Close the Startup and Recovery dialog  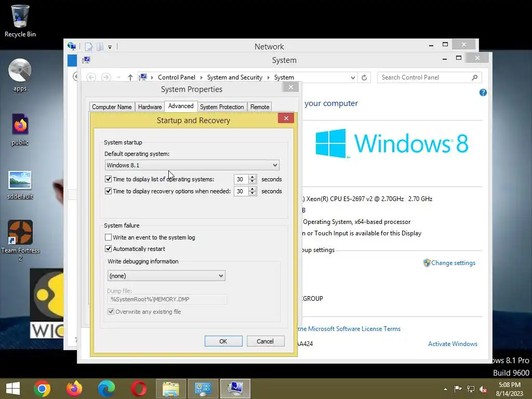click(286, 118)
